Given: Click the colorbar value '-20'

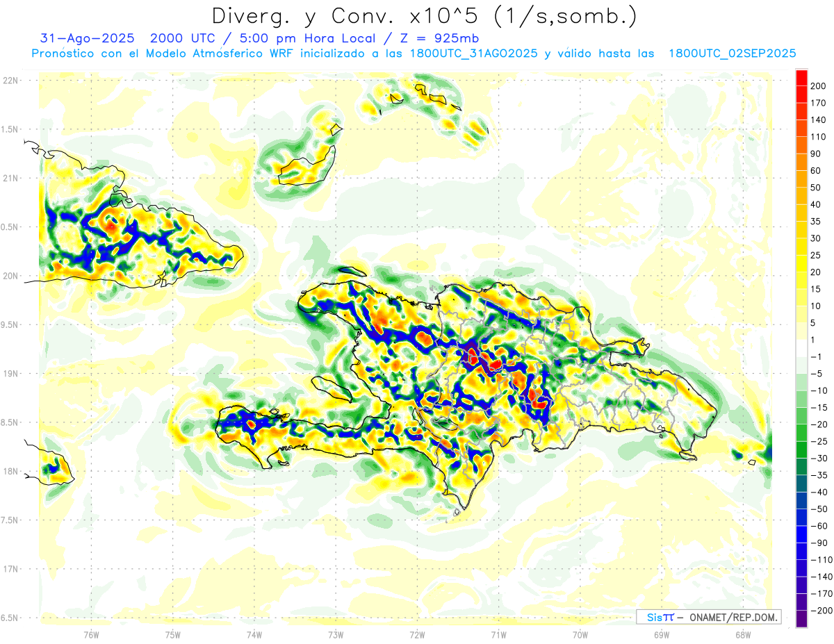Looking at the screenshot, I should (819, 425).
